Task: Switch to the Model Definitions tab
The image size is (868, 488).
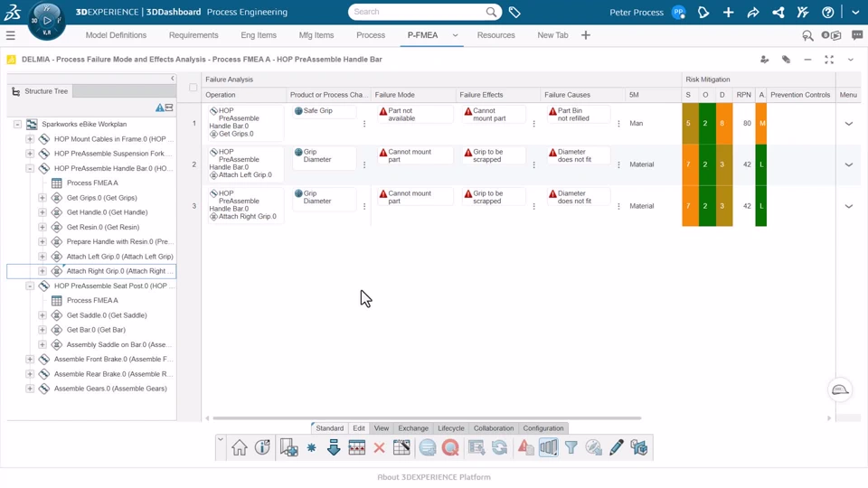Action: coord(116,35)
